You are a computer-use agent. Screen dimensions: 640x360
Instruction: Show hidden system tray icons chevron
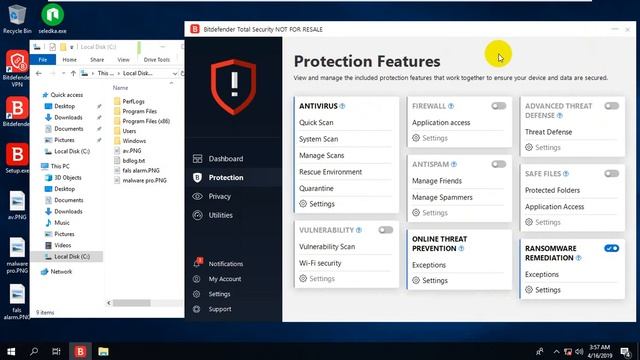click(x=556, y=351)
